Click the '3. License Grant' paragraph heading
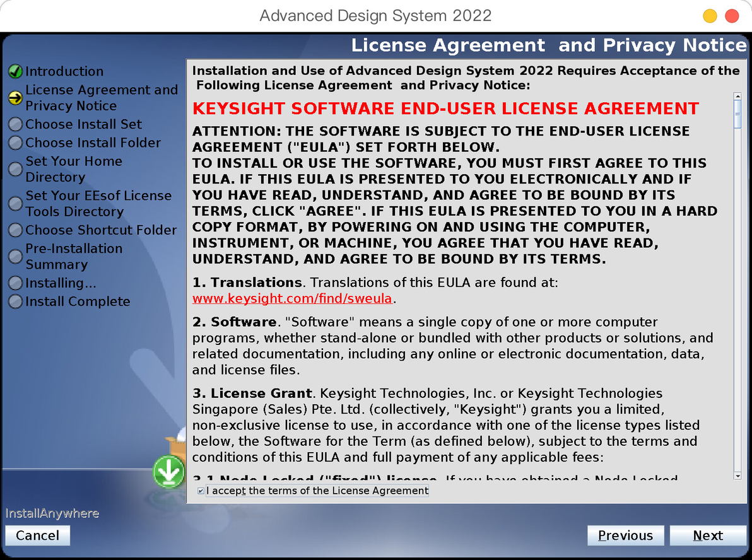The width and height of the screenshot is (752, 560). [x=252, y=393]
